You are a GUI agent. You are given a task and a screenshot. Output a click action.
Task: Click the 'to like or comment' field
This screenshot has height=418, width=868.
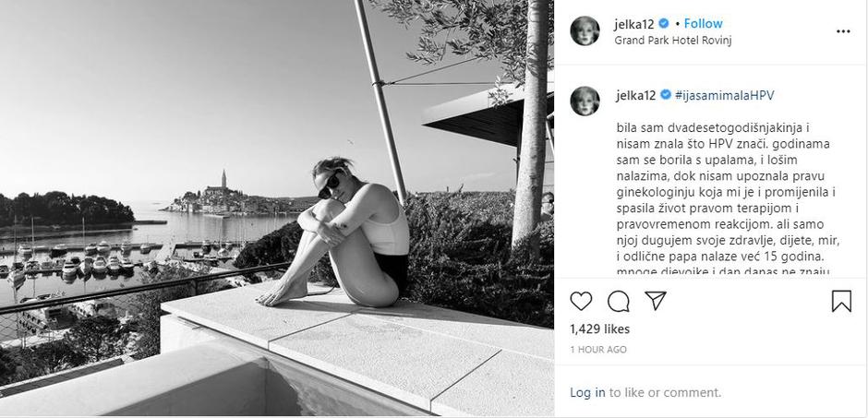tap(665, 392)
